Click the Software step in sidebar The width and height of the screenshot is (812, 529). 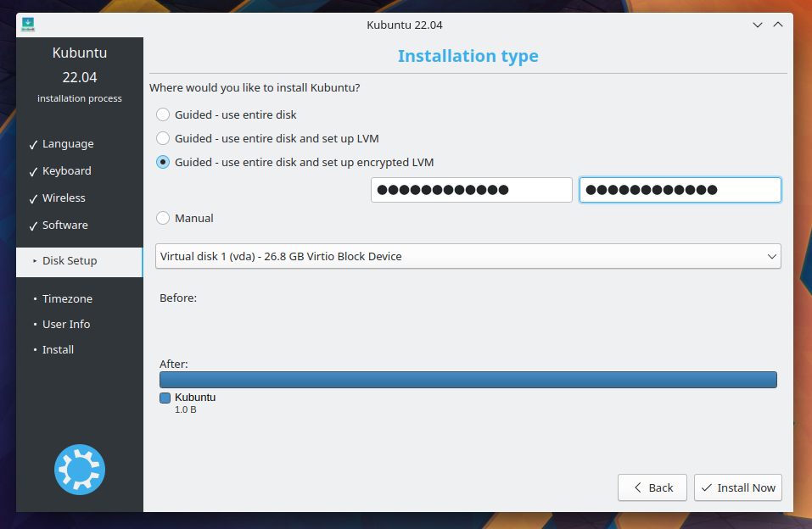click(x=65, y=226)
